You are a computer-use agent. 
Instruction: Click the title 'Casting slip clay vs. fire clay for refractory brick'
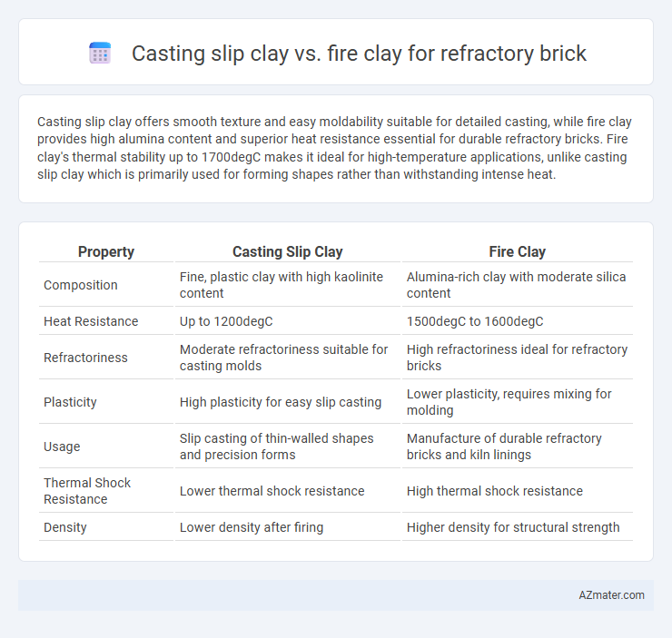click(x=359, y=54)
